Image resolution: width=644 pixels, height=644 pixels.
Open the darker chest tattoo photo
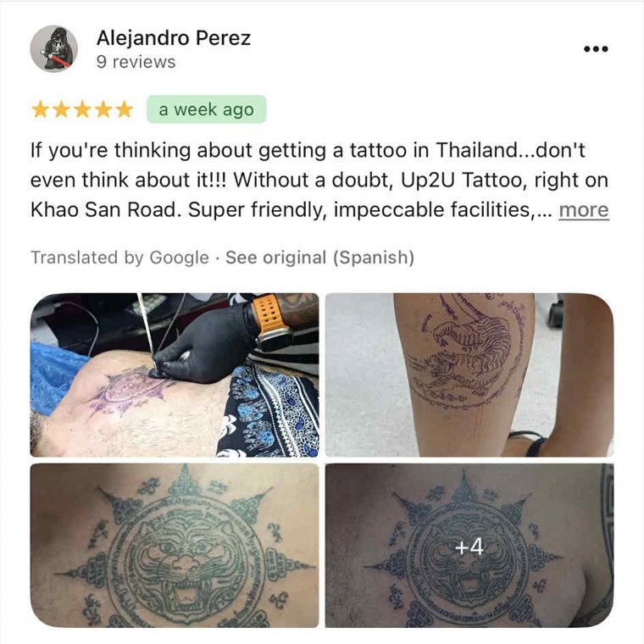469,546
